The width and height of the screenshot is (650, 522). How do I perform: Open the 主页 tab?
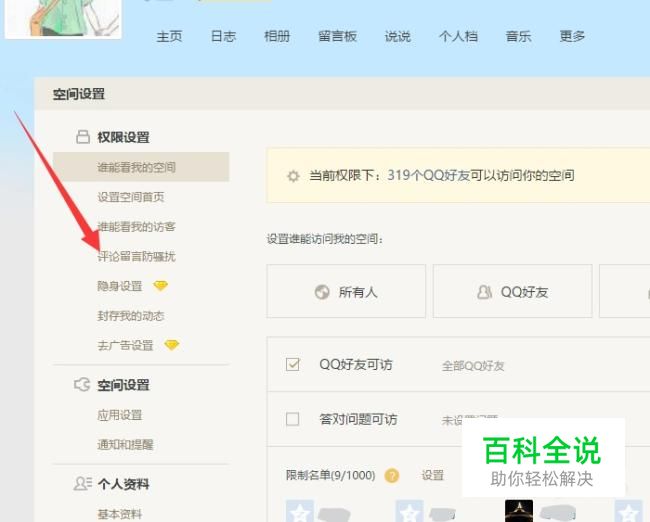(169, 36)
